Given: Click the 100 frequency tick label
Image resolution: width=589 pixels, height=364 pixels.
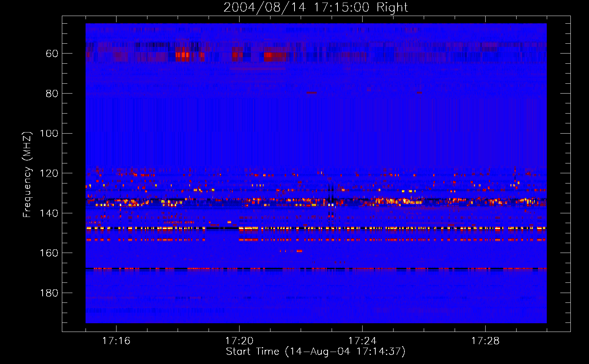Looking at the screenshot, I should (49, 134).
